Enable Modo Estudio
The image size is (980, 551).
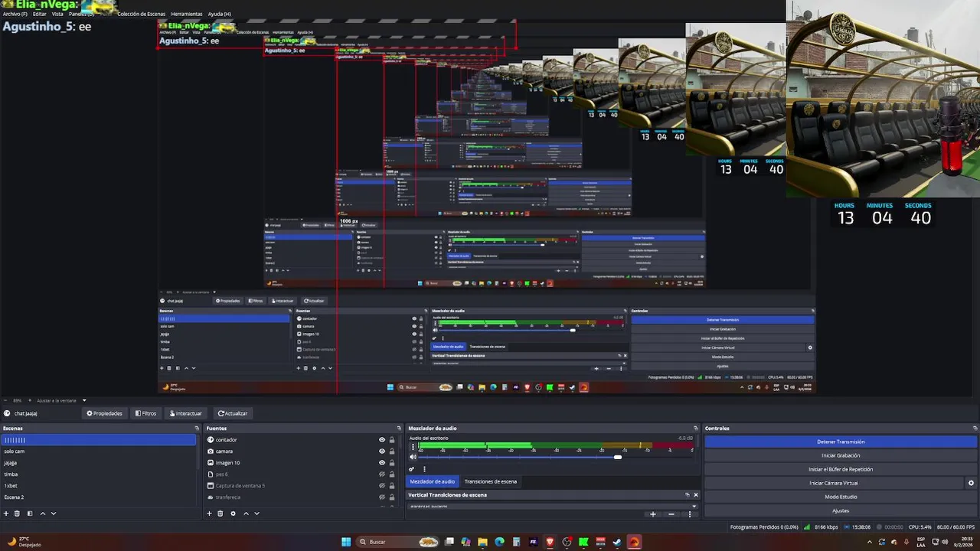pos(841,497)
